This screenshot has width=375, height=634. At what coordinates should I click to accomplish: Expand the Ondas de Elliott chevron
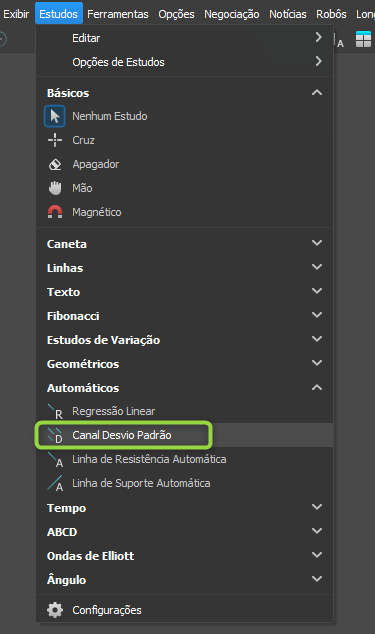[x=317, y=555]
